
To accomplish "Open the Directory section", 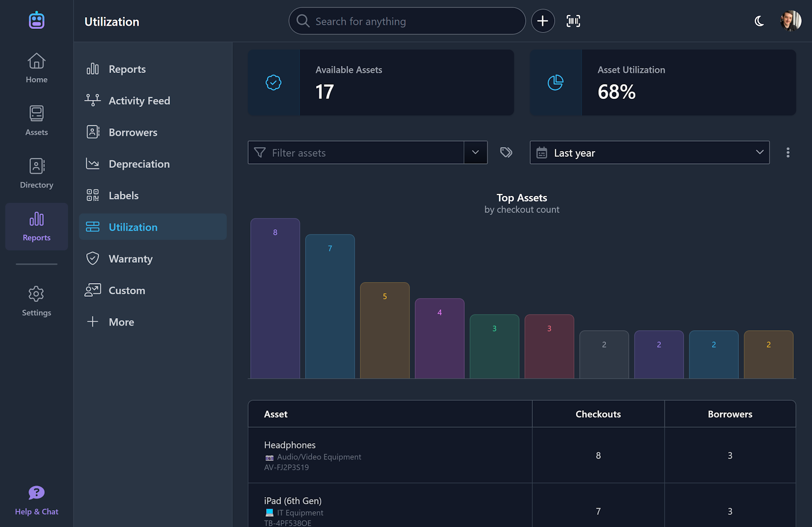I will pos(37,173).
